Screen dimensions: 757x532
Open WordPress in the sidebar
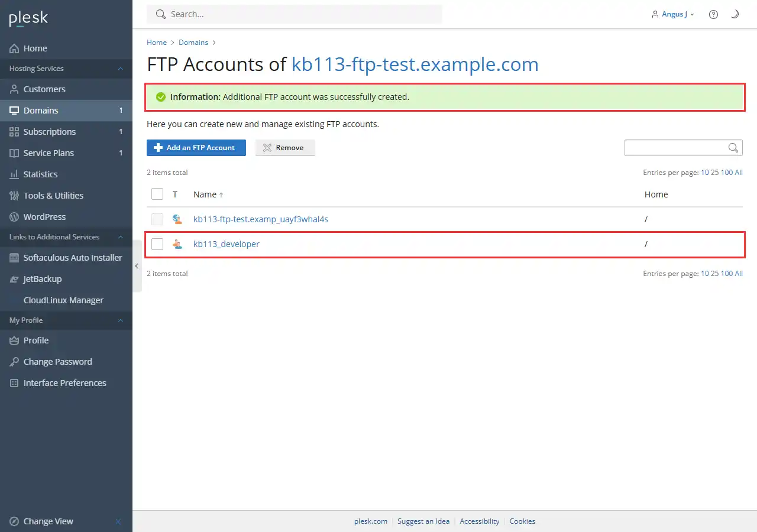click(x=66, y=217)
